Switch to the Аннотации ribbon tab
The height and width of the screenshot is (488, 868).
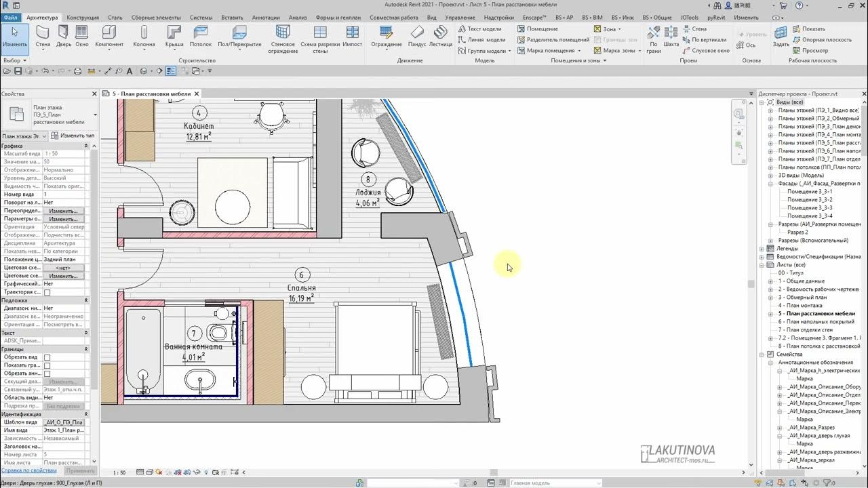pos(266,18)
